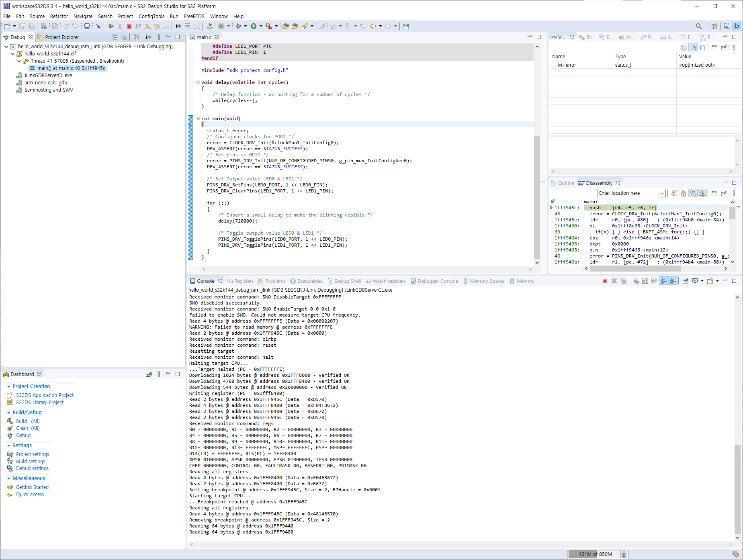Open the ConfigTools menu
Viewport: 743px width, 560px height.
click(151, 16)
